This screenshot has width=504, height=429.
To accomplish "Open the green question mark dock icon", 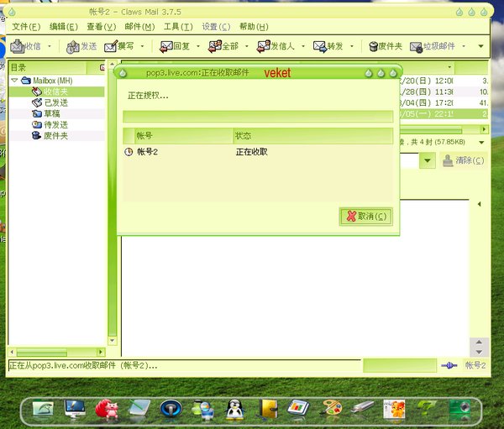I will [427, 409].
